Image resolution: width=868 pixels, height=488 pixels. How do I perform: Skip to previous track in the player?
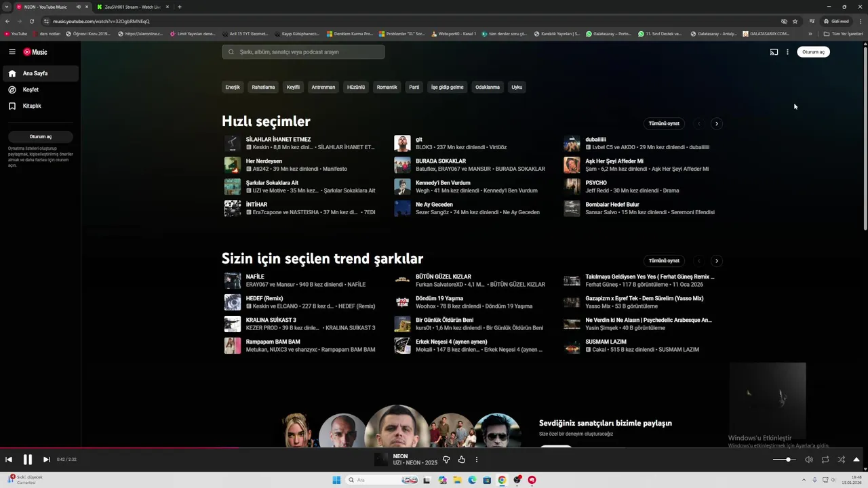(9, 460)
